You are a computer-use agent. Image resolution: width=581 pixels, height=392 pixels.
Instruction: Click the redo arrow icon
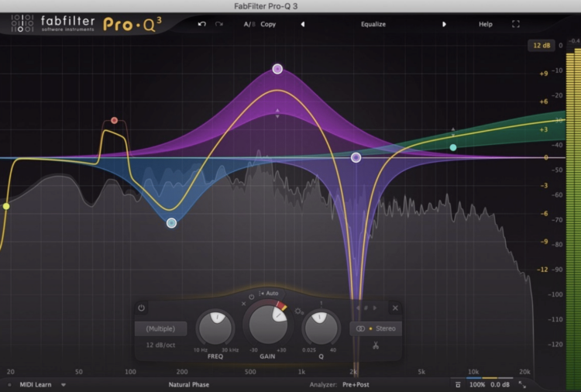point(219,24)
